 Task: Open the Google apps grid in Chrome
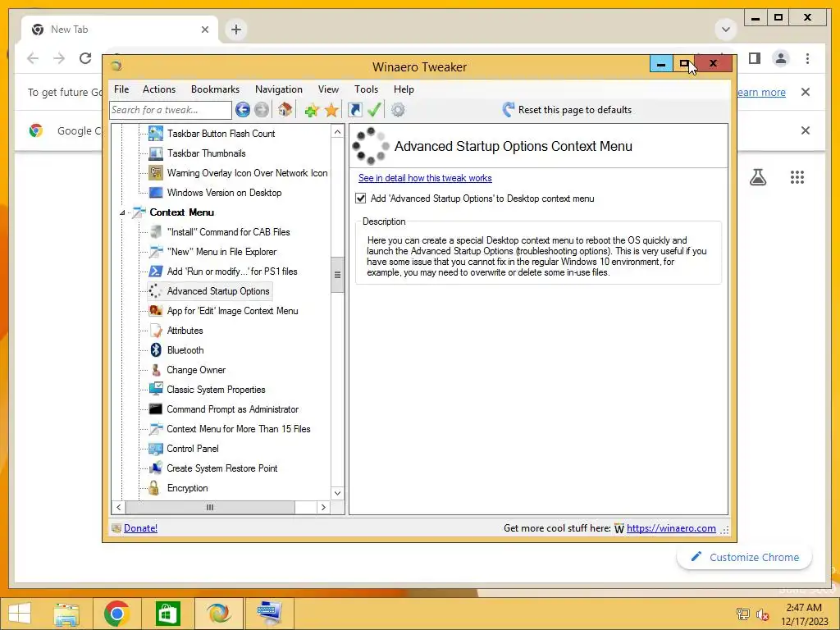(797, 177)
